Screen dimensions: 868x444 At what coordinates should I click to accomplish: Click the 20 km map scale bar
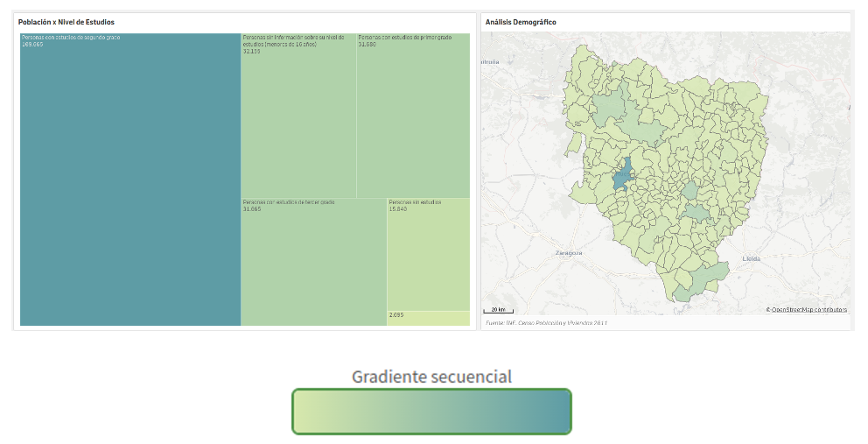[498, 310]
